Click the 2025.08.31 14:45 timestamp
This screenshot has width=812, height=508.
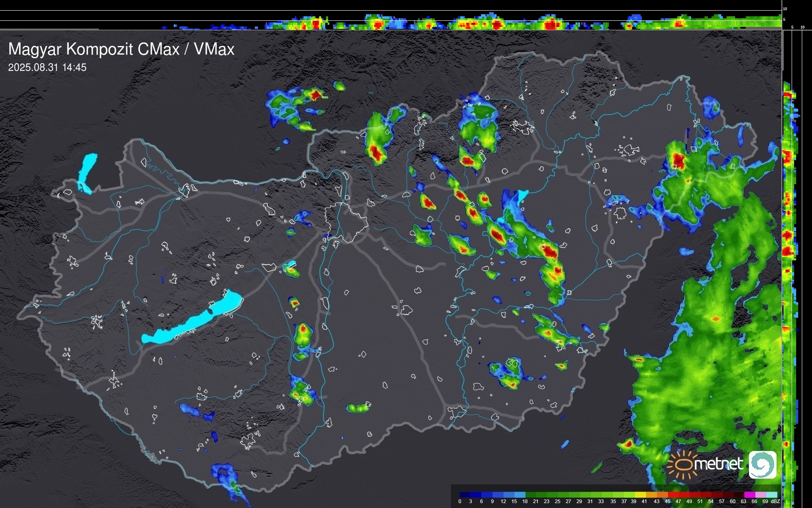47,68
